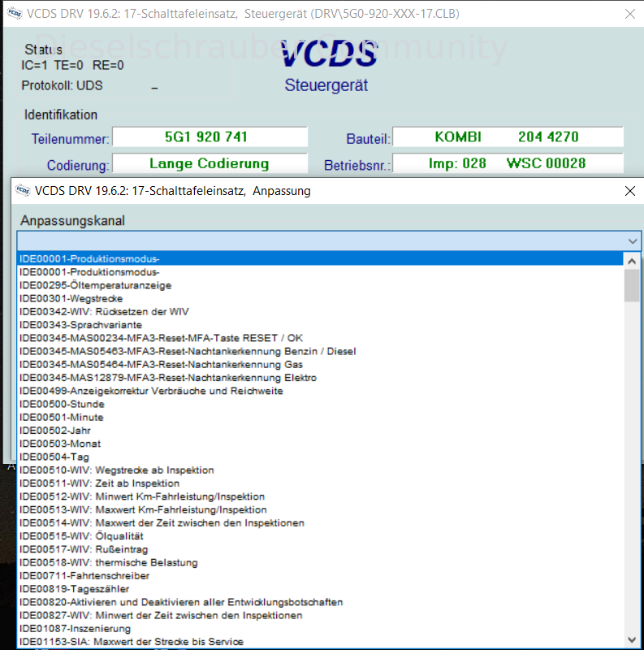644x650 pixels.
Task: Choose IDE00499-Anzeigekorrektur Verbräuche und Reichweite
Action: [320, 391]
